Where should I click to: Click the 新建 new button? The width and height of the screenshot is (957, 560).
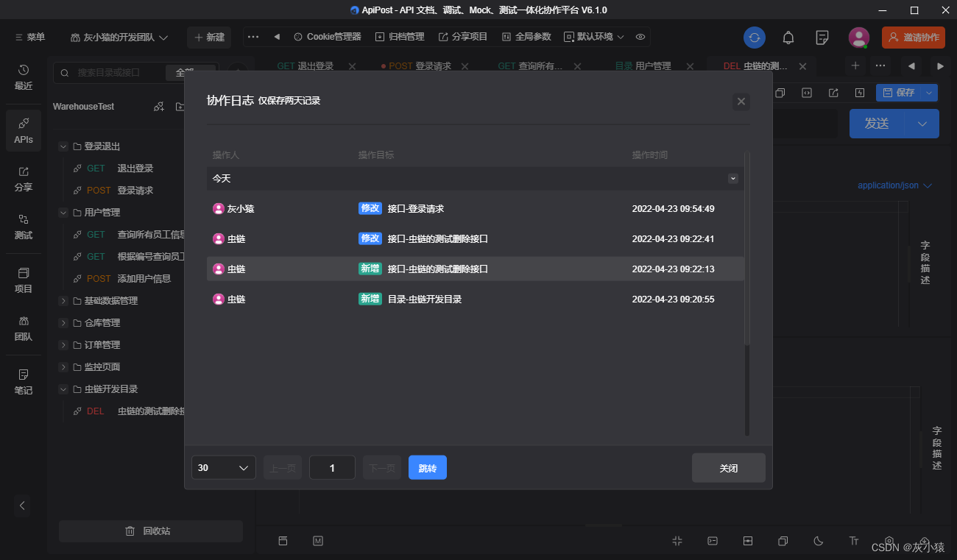pos(209,37)
